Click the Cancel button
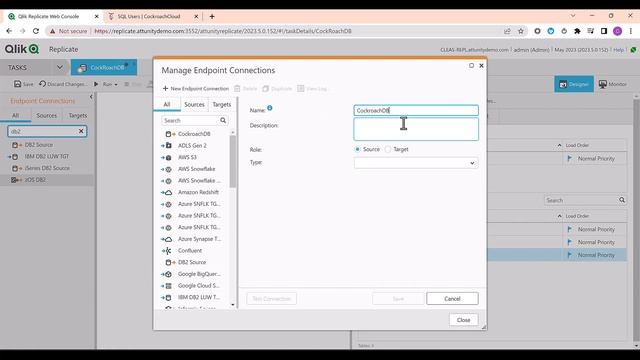640x360 pixels. pos(452,299)
